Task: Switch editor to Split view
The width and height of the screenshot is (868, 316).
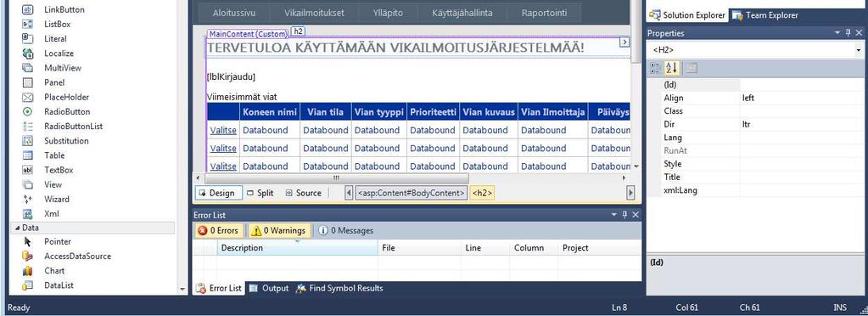Action: [260, 193]
